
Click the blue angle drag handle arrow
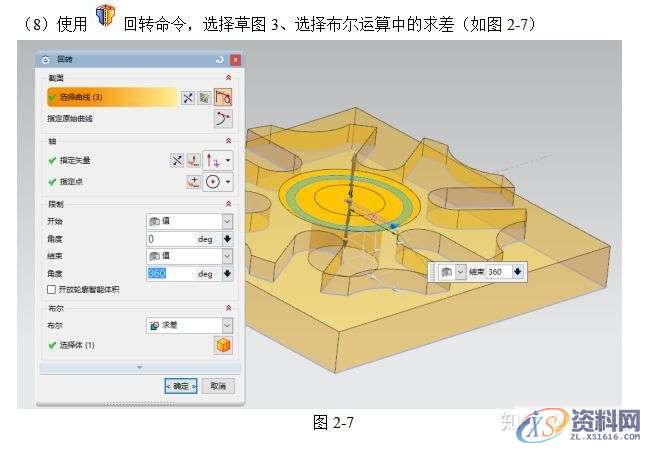tap(395, 226)
